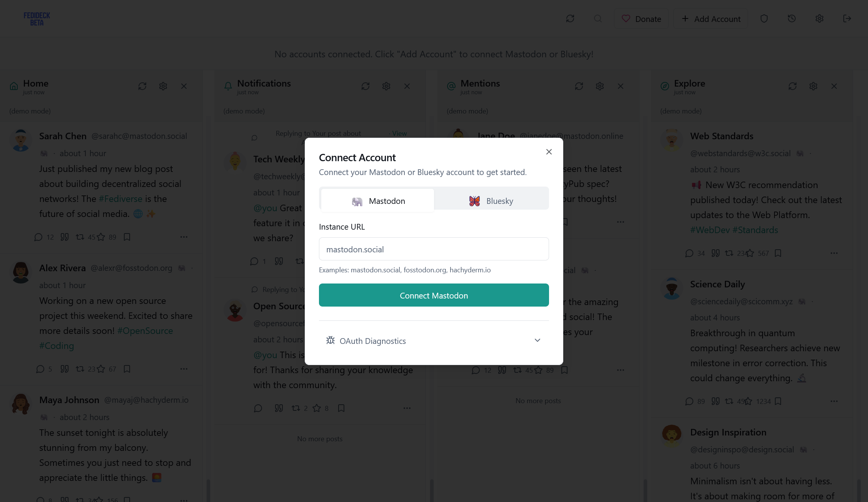
Task: Boost the Web Standards post
Action: tap(729, 253)
